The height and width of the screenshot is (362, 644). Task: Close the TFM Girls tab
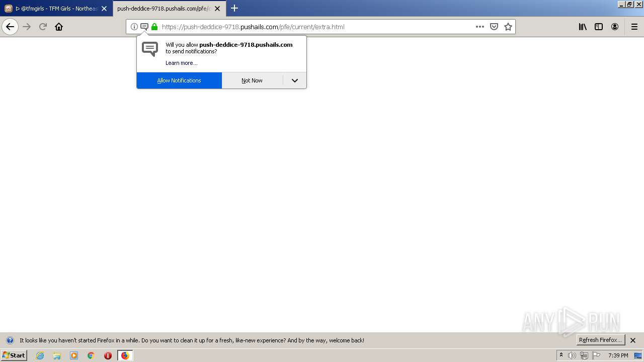pyautogui.click(x=104, y=9)
